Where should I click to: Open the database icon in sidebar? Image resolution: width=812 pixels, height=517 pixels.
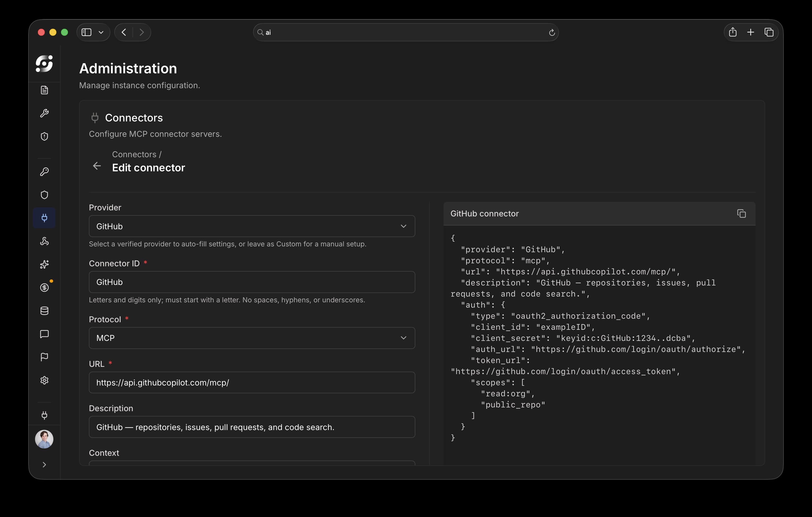point(44,311)
